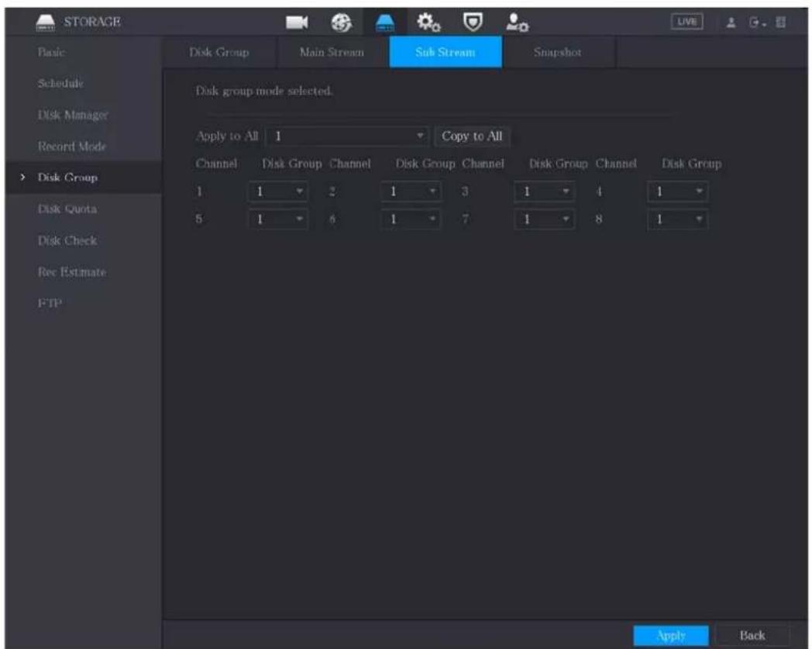Open Channel 1 disk group dropdown

[x=279, y=192]
